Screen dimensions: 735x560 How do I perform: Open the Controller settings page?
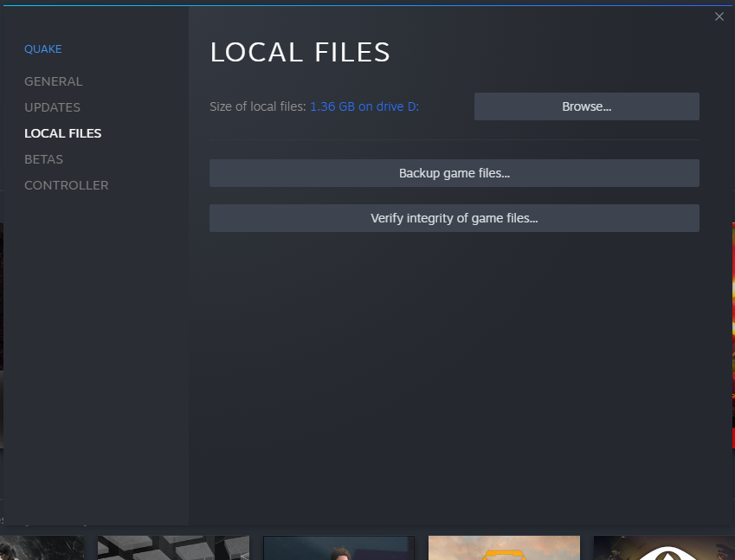pyautogui.click(x=66, y=185)
